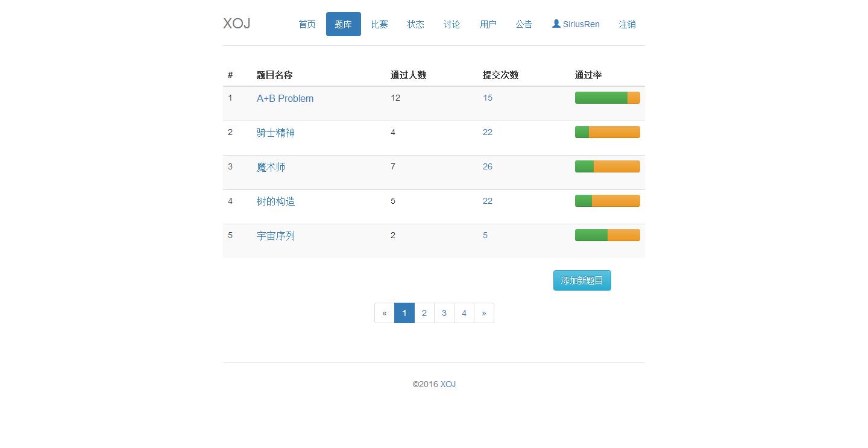This screenshot has height=448, width=868.
Task: Click the 添加新题目 button
Action: [582, 280]
